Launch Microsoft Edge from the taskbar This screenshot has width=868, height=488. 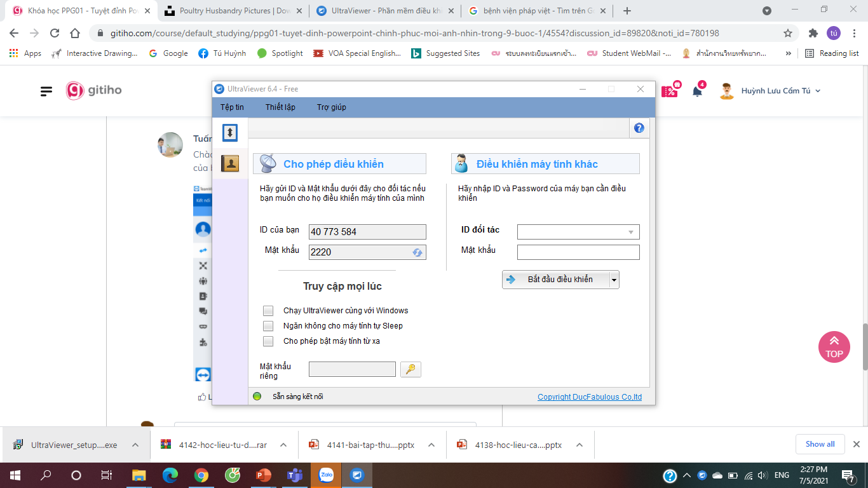(x=170, y=475)
